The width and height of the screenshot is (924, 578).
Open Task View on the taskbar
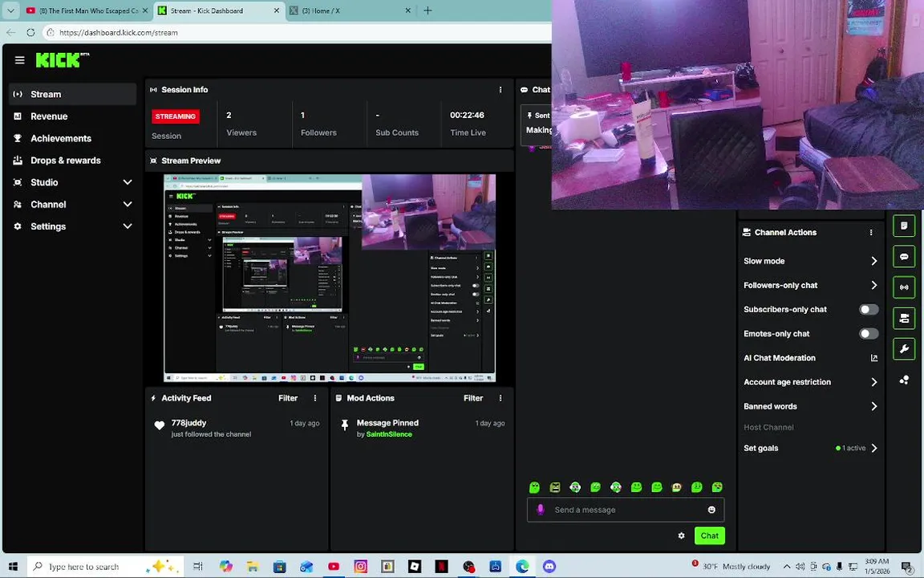coord(198,566)
